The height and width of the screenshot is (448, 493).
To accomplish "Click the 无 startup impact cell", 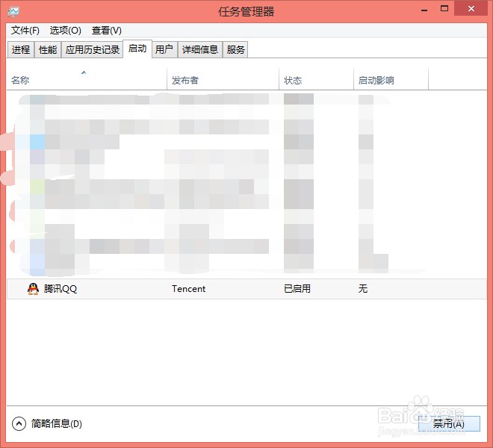I will tap(363, 289).
